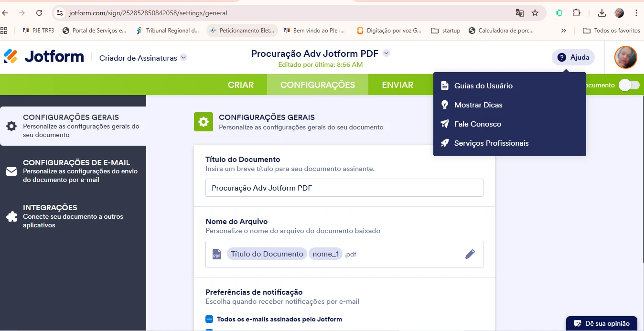The height and width of the screenshot is (331, 644).
Task: Check Todos os e-mails assinados pelo Jotform
Action: (x=209, y=319)
